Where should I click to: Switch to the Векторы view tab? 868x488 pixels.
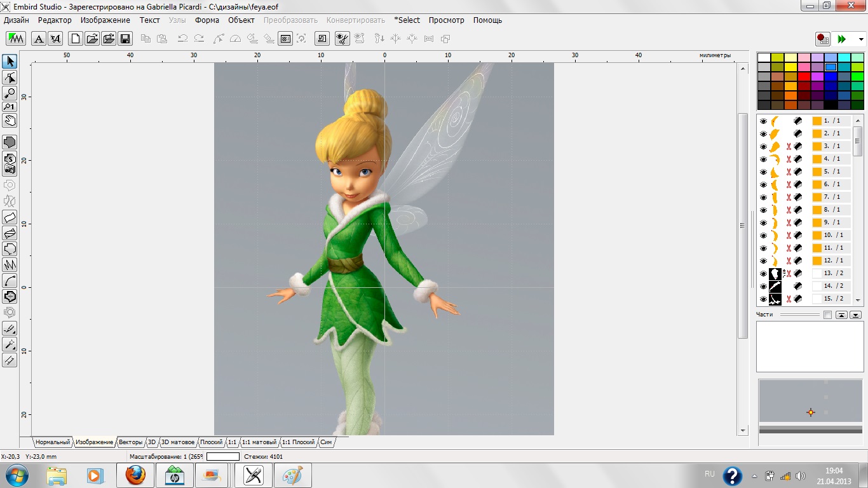click(131, 442)
